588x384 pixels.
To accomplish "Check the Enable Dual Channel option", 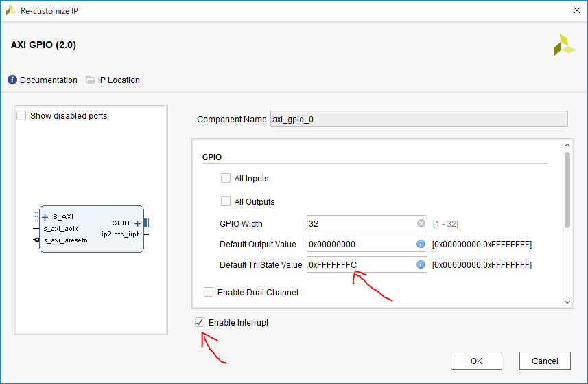I will 209,292.
